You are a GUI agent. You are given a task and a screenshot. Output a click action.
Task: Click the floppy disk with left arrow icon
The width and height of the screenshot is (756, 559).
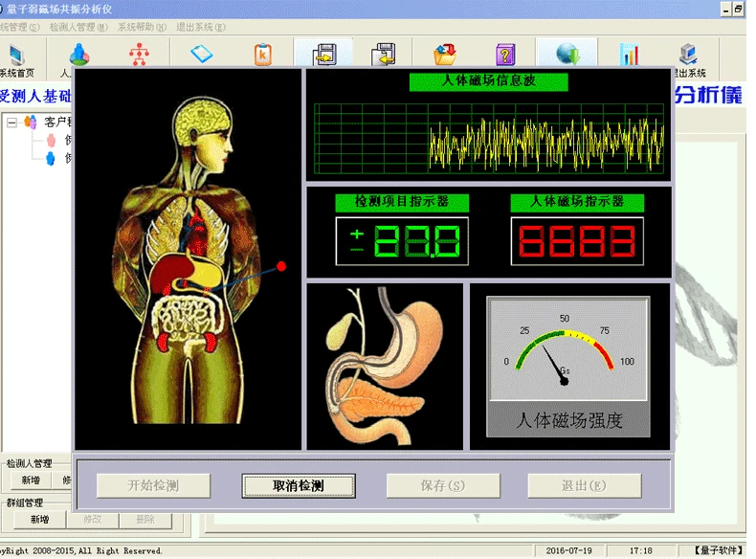(384, 54)
